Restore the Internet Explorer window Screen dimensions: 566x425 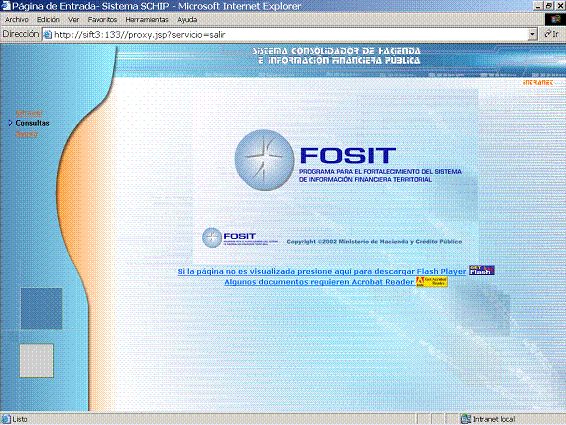coord(548,6)
